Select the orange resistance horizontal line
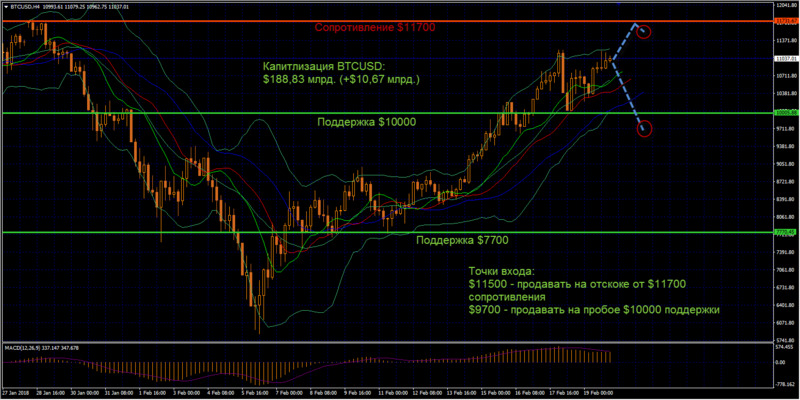The width and height of the screenshot is (800, 400). (x=388, y=21)
